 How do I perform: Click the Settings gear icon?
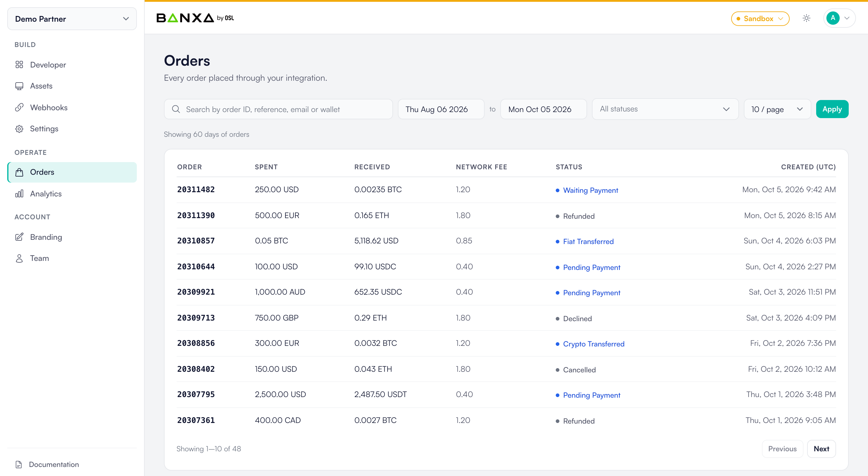point(19,129)
